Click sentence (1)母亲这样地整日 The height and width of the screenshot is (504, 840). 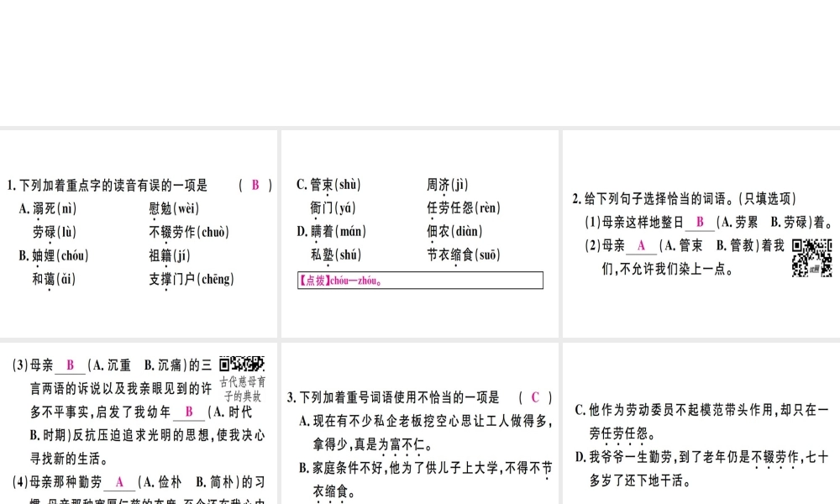coord(709,223)
